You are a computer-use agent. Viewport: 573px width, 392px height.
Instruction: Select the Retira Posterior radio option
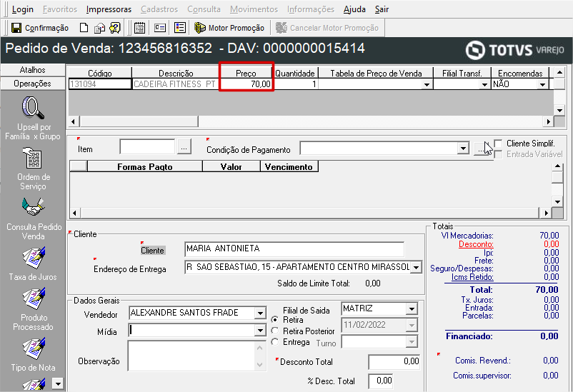point(275,331)
